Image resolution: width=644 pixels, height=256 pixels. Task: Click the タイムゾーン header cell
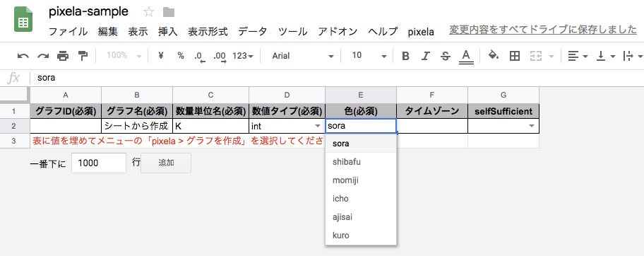432,111
